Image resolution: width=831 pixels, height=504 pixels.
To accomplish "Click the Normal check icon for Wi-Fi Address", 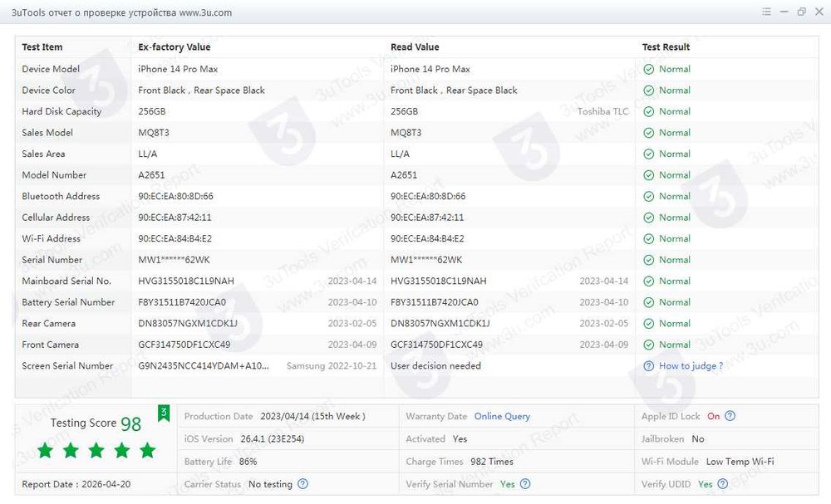I will [649, 239].
